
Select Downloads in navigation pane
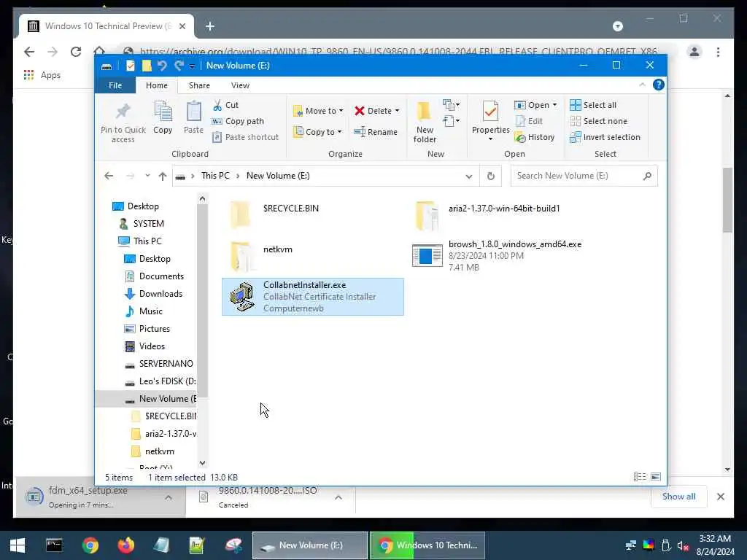pyautogui.click(x=160, y=294)
